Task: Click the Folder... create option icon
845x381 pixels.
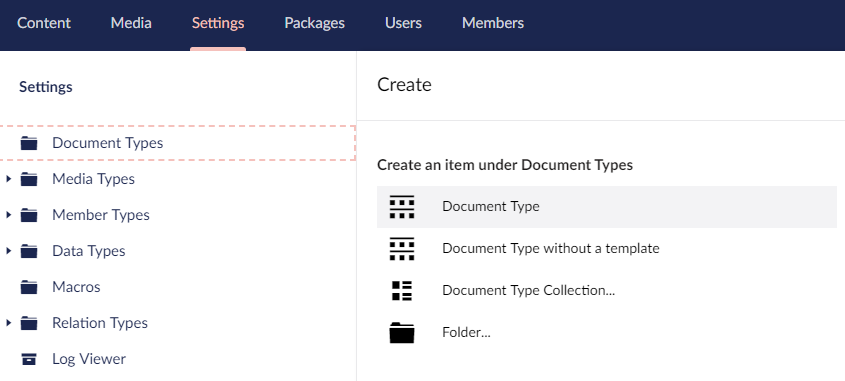Action: 401,332
